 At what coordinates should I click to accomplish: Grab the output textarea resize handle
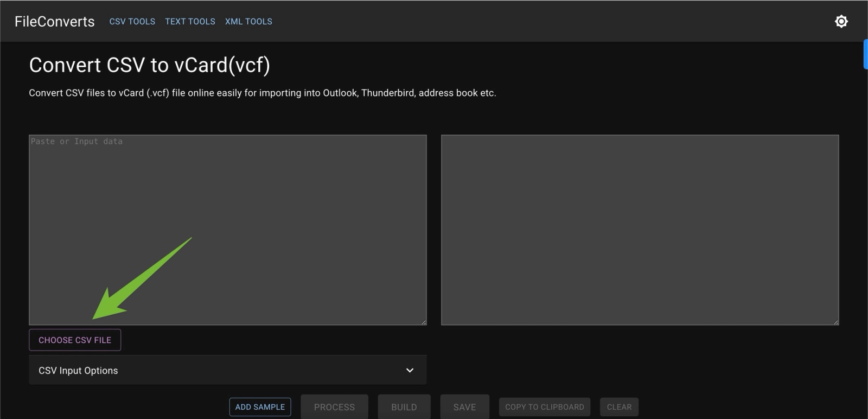point(836,322)
